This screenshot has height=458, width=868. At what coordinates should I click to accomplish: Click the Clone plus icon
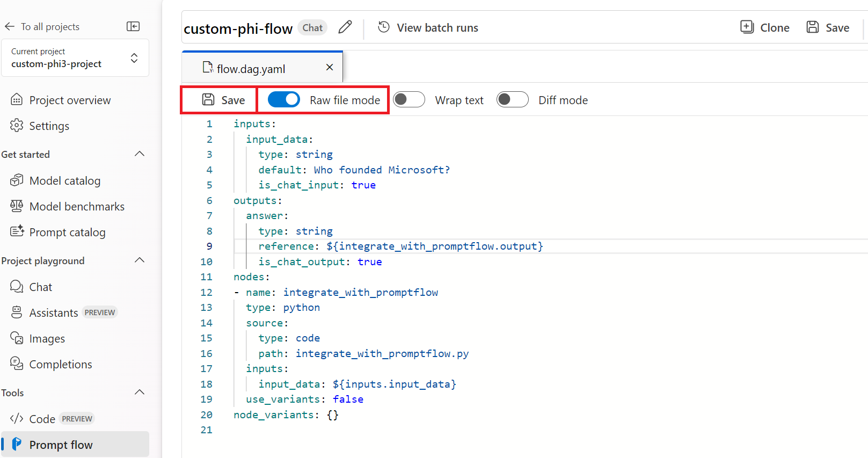[x=747, y=27]
